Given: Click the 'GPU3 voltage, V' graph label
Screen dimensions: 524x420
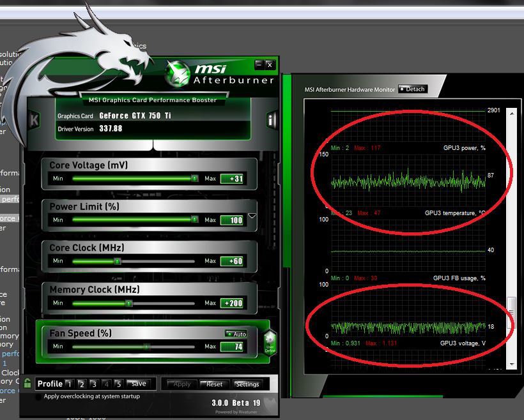Looking at the screenshot, I should (463, 343).
